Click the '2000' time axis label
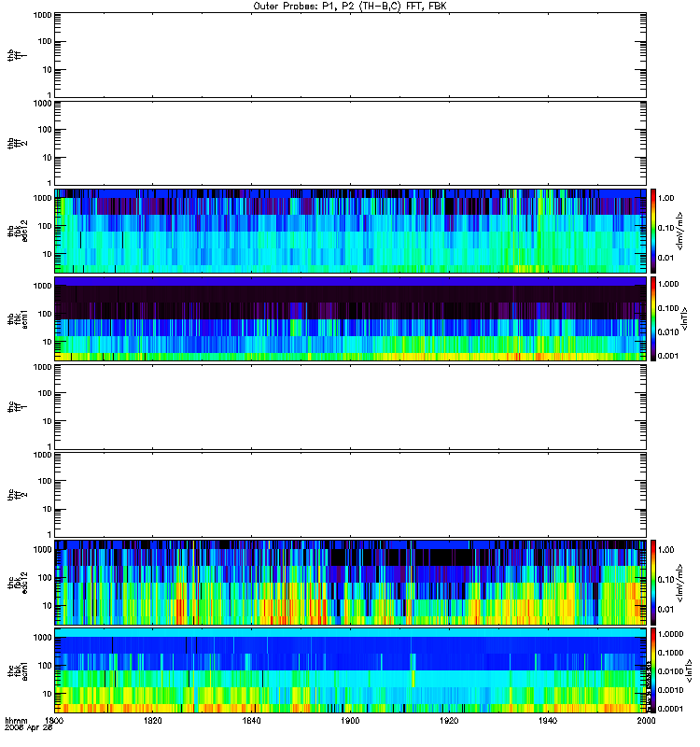700x747 pixels. pos(646,720)
